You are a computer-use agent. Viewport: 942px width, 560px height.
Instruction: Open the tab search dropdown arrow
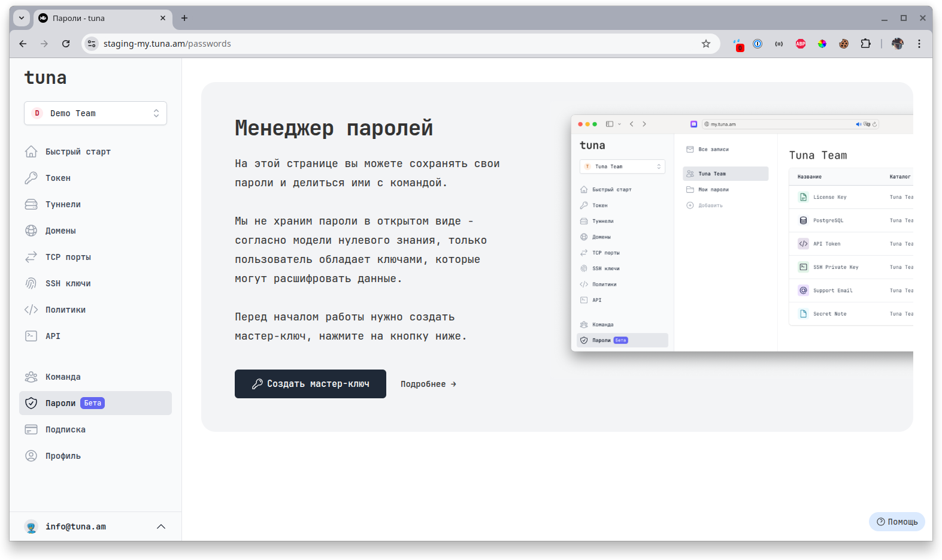click(22, 18)
